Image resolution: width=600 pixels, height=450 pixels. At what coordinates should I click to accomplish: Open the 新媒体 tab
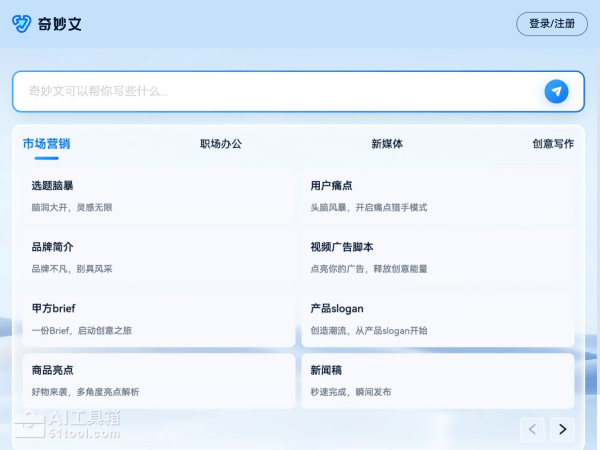point(387,144)
